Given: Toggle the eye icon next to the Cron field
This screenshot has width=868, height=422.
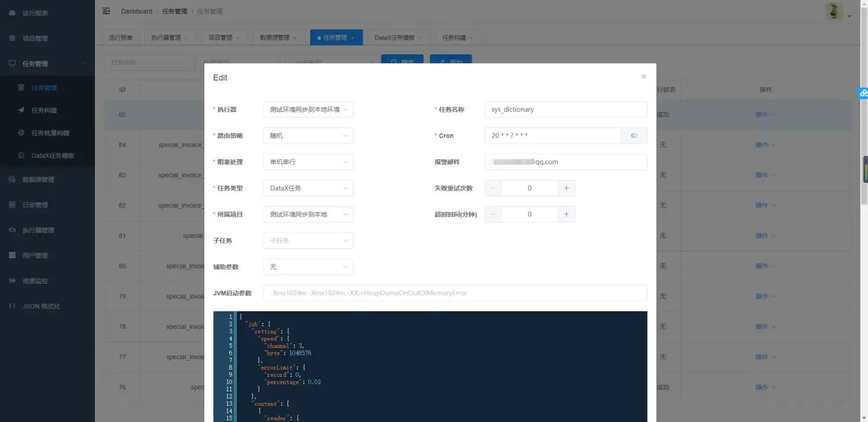Looking at the screenshot, I should pyautogui.click(x=634, y=135).
